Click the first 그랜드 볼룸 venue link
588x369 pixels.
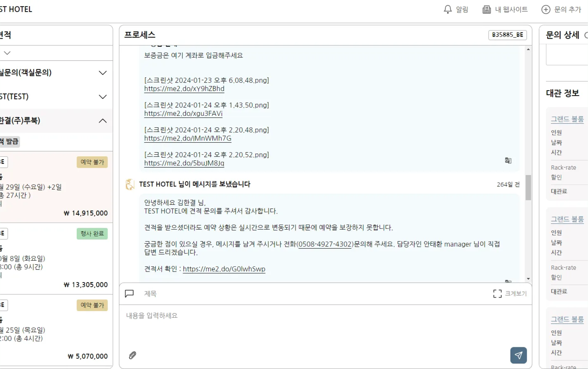[x=567, y=119]
